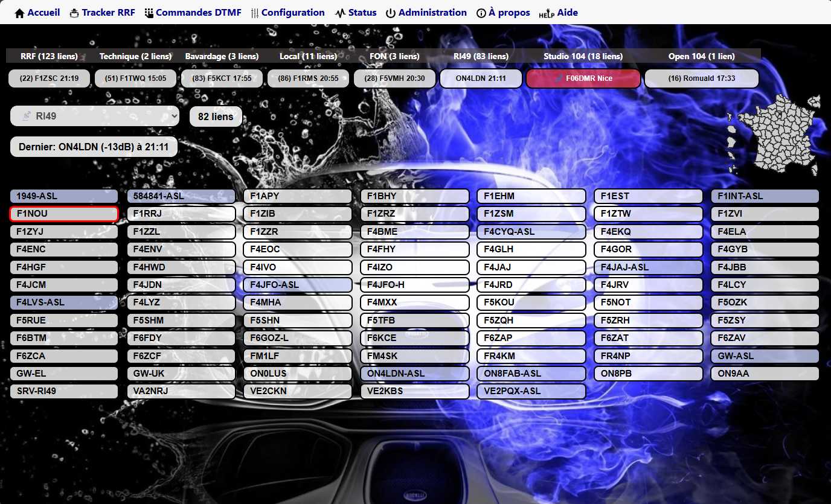
Task: Click the Commandes DTMF keypad icon
Action: coord(149,13)
